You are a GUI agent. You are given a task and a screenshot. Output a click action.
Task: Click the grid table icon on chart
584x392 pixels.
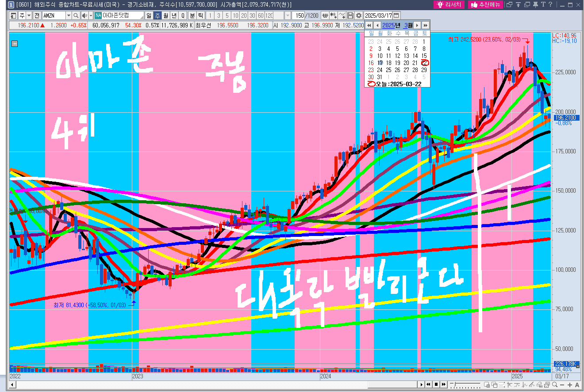(15, 43)
